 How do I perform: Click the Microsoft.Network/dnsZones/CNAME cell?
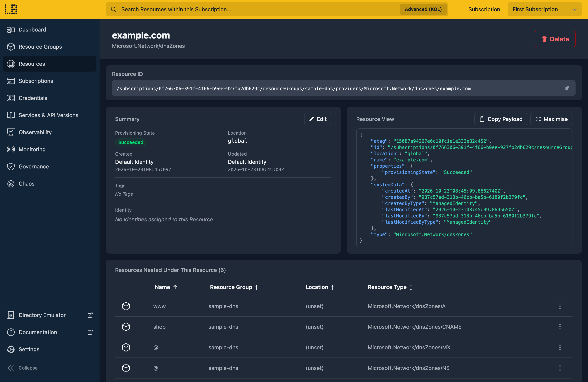pyautogui.click(x=414, y=327)
